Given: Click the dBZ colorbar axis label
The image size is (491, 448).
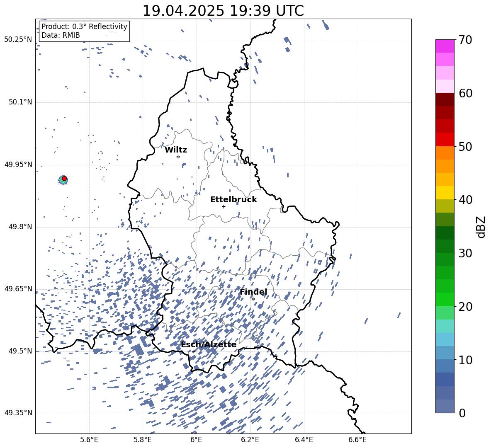Looking at the screenshot, I should pyautogui.click(x=481, y=227).
